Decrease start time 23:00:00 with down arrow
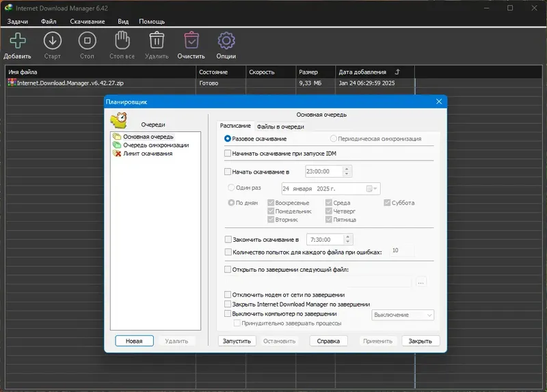This screenshot has width=547, height=392. pos(347,174)
